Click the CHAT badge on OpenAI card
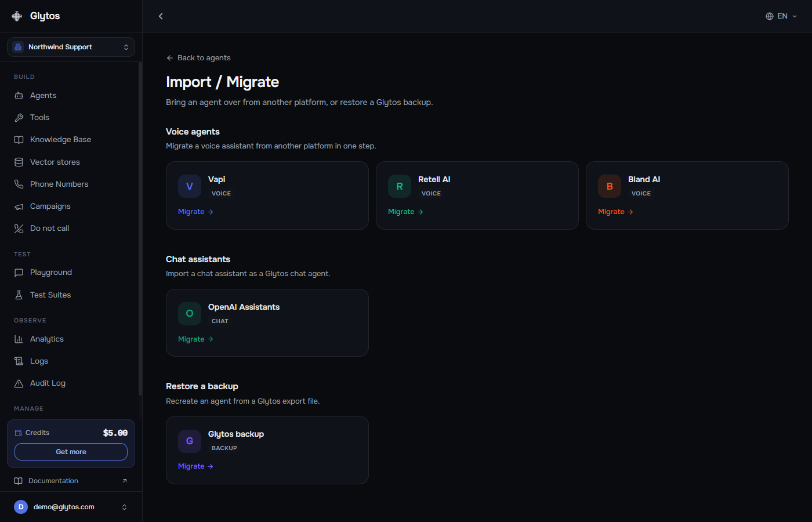 (220, 321)
